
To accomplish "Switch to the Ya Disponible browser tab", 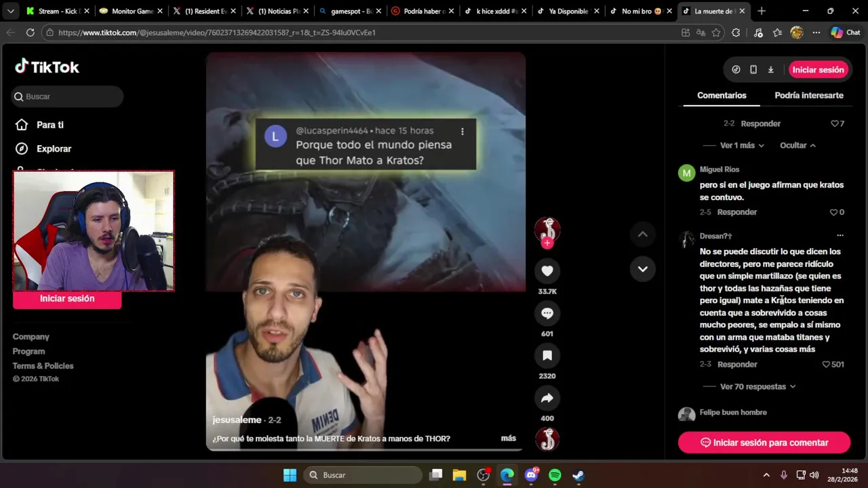I will tap(568, 11).
